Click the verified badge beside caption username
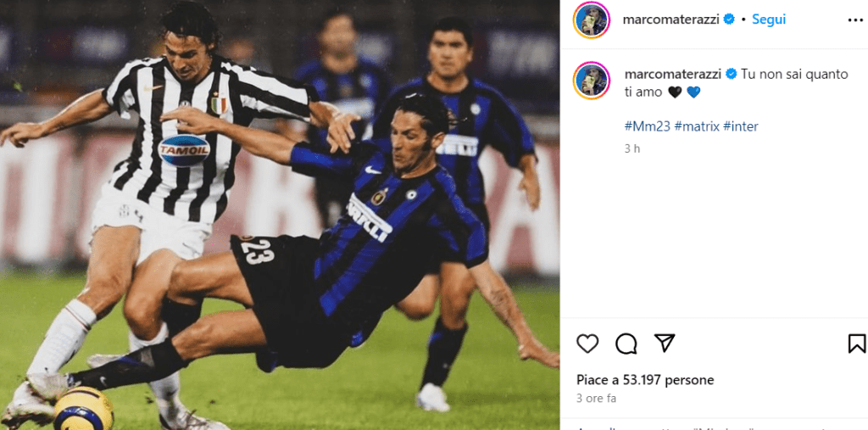This screenshot has width=868, height=430. click(731, 74)
